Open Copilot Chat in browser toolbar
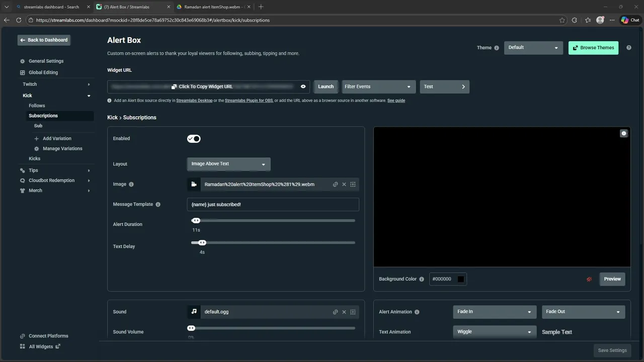The height and width of the screenshot is (362, 644). click(630, 20)
